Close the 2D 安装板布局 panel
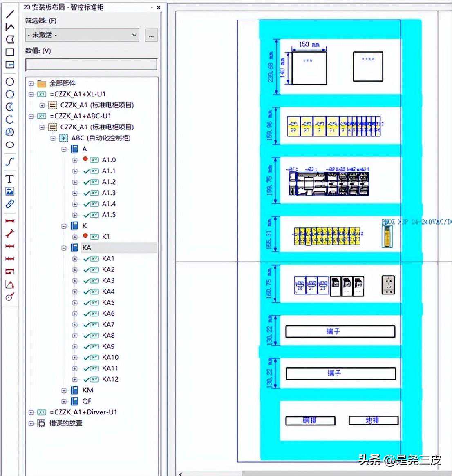This screenshot has height=476, width=452. pyautogui.click(x=159, y=7)
